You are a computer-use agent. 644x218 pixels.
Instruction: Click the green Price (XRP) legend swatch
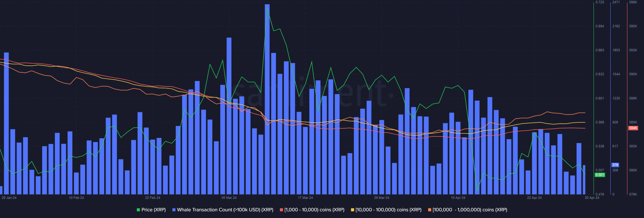pyautogui.click(x=138, y=210)
